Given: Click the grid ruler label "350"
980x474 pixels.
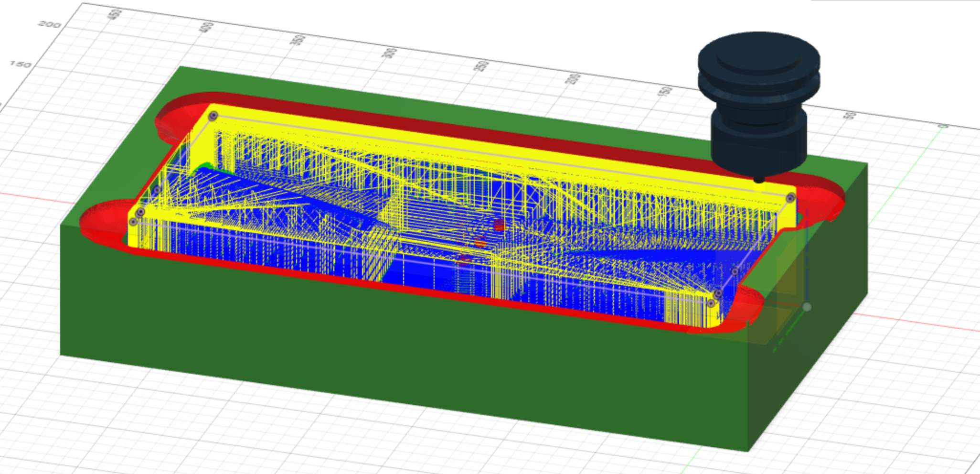Looking at the screenshot, I should (x=298, y=40).
